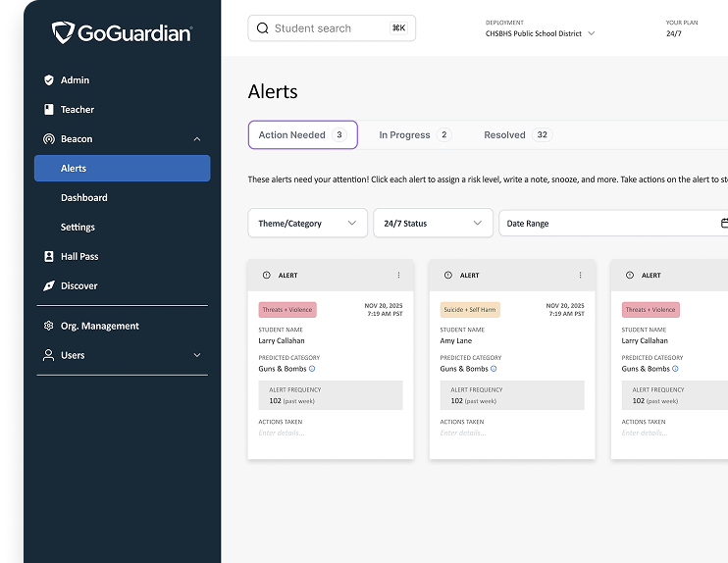Image resolution: width=728 pixels, height=563 pixels.
Task: Expand the Users section chevron
Action: tap(197, 355)
